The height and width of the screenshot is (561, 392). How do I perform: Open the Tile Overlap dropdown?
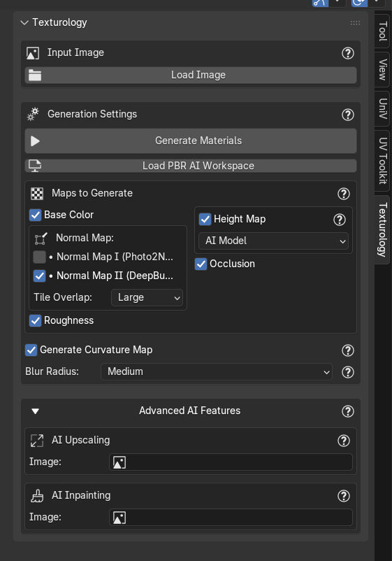pyautogui.click(x=147, y=298)
